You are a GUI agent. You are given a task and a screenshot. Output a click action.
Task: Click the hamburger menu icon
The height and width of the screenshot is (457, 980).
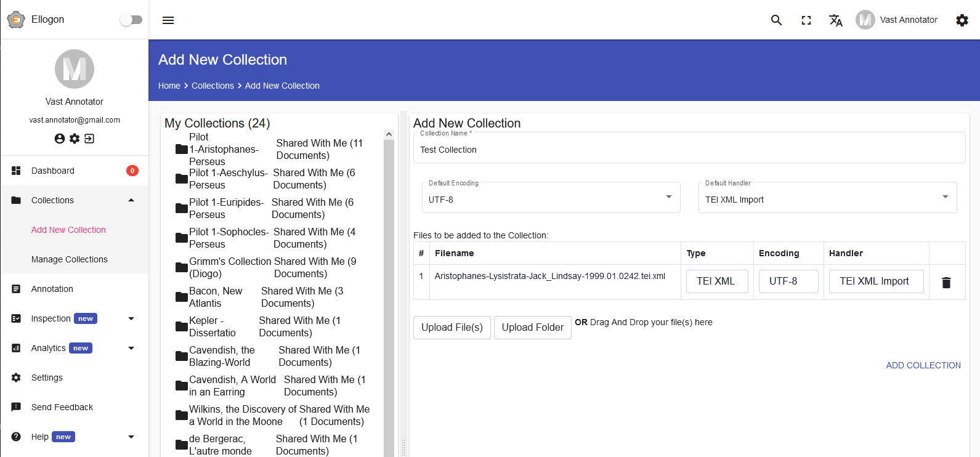(168, 20)
